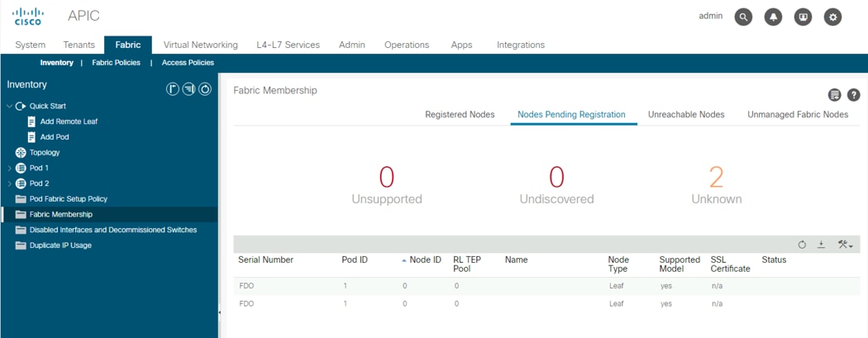This screenshot has height=338, width=868.
Task: Click the second Inventory panel toolbar icon
Action: click(188, 89)
